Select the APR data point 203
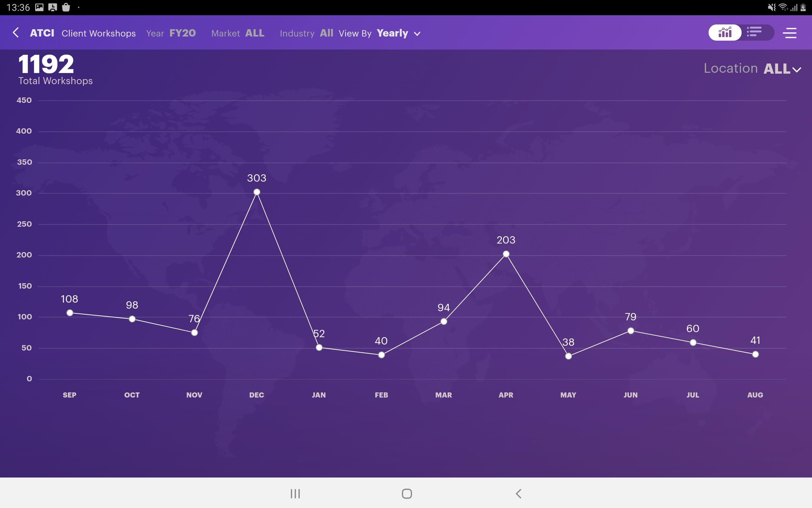This screenshot has width=812, height=508. point(506,254)
